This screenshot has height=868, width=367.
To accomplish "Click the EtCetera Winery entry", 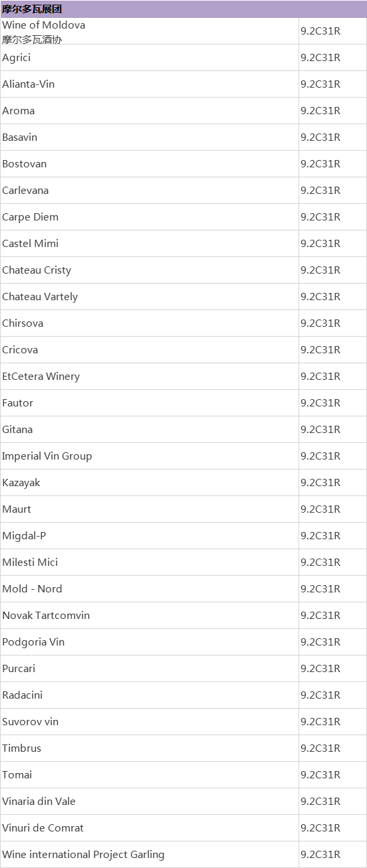I will click(41, 377).
